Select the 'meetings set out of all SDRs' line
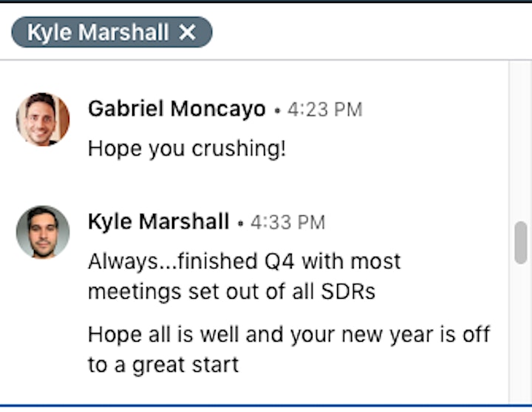532x412 pixels. [232, 291]
